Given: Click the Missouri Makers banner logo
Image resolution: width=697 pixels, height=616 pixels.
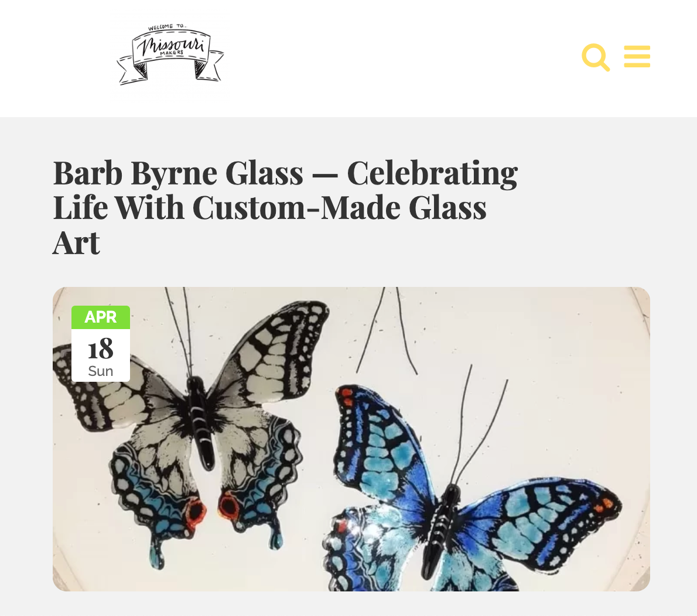Looking at the screenshot, I should coord(170,55).
